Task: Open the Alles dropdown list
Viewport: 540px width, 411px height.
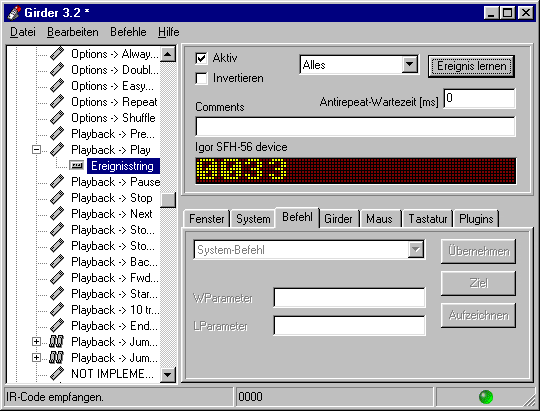Action: (x=410, y=64)
